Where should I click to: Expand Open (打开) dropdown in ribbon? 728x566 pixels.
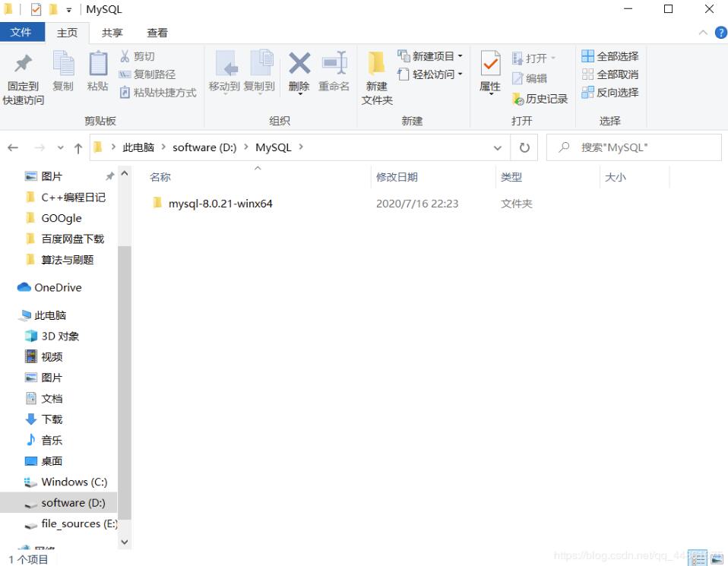click(x=553, y=58)
